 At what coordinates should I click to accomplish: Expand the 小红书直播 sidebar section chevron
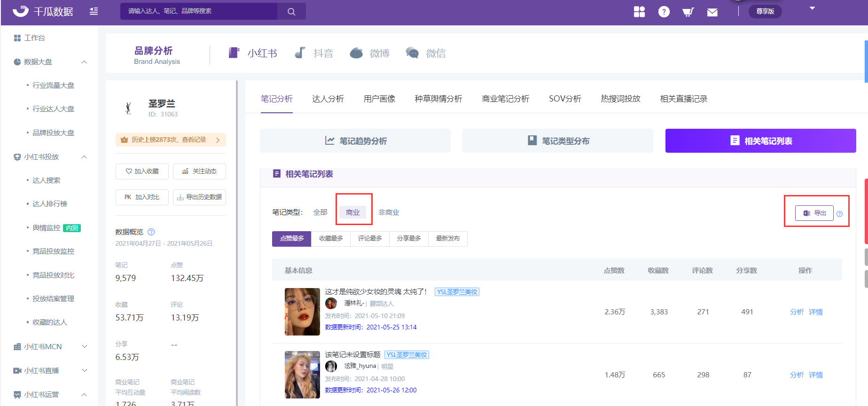tap(85, 371)
